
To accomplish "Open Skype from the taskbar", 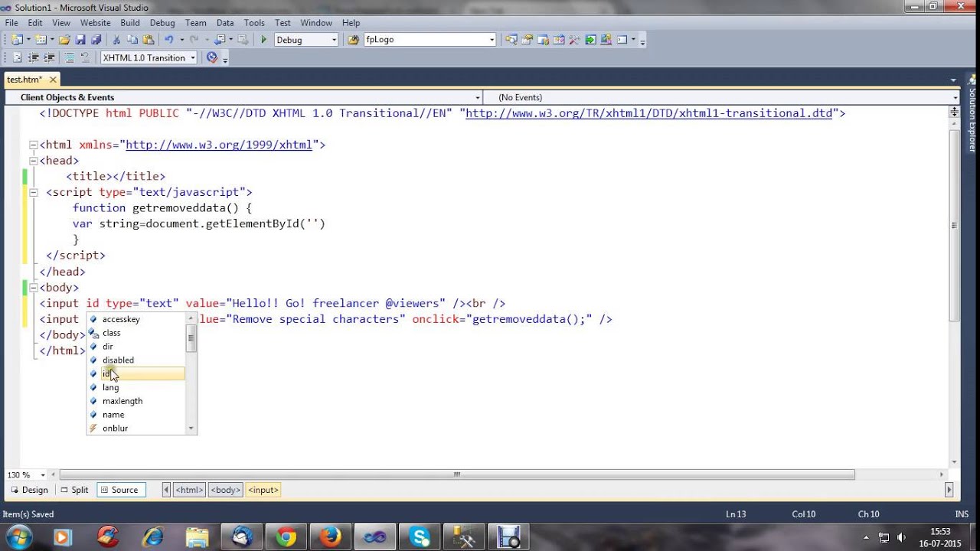I will [x=420, y=537].
